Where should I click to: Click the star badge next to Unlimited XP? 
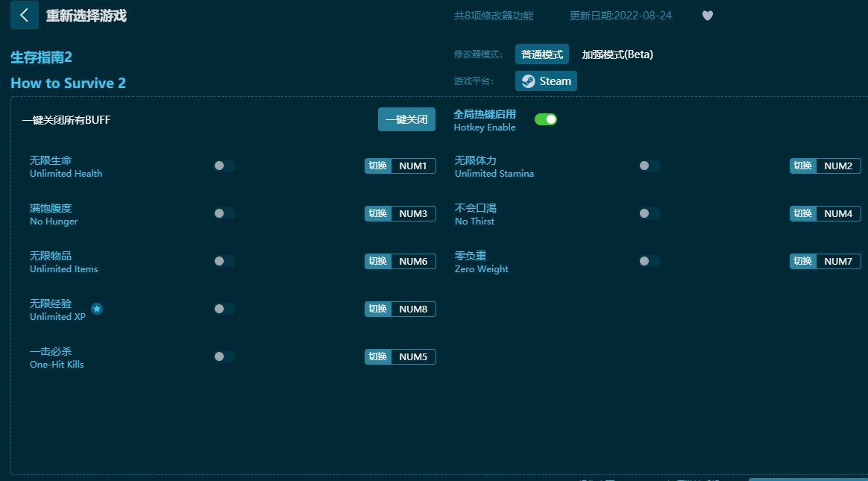pyautogui.click(x=97, y=308)
